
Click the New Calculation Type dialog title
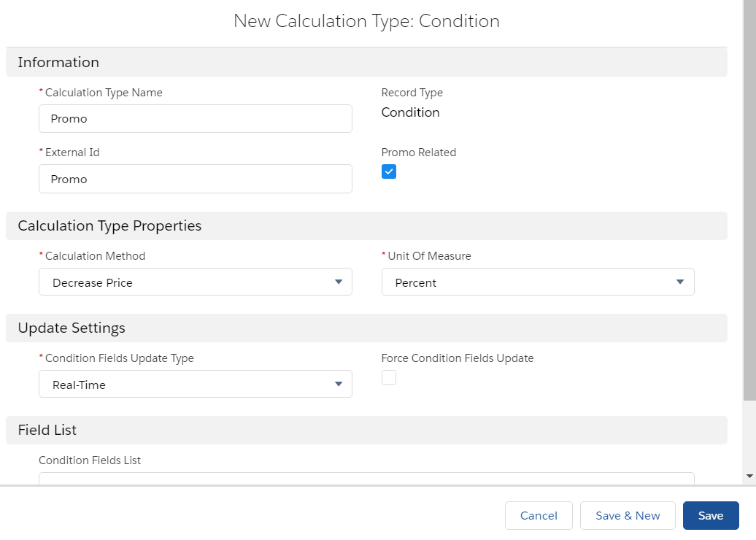click(x=366, y=21)
